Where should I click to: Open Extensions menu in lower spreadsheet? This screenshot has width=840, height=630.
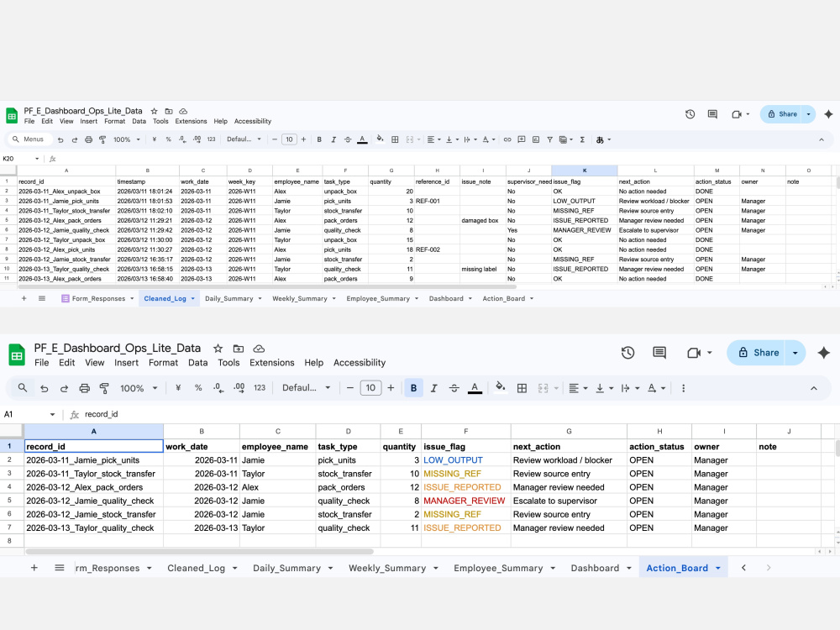click(271, 363)
